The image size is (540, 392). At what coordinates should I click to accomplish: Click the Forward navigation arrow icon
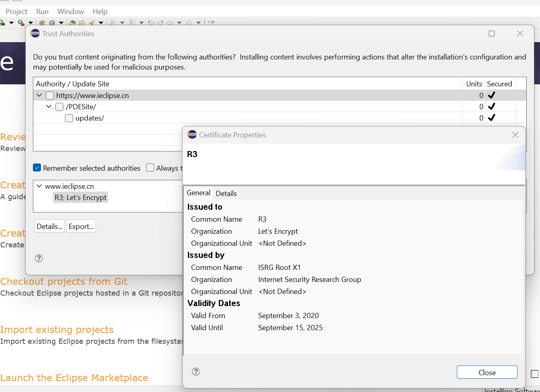[189, 22]
